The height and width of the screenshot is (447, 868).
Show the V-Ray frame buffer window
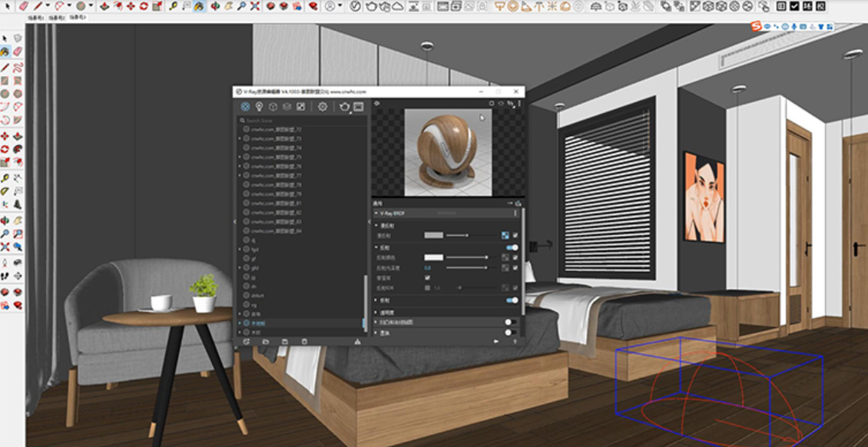coord(359,107)
